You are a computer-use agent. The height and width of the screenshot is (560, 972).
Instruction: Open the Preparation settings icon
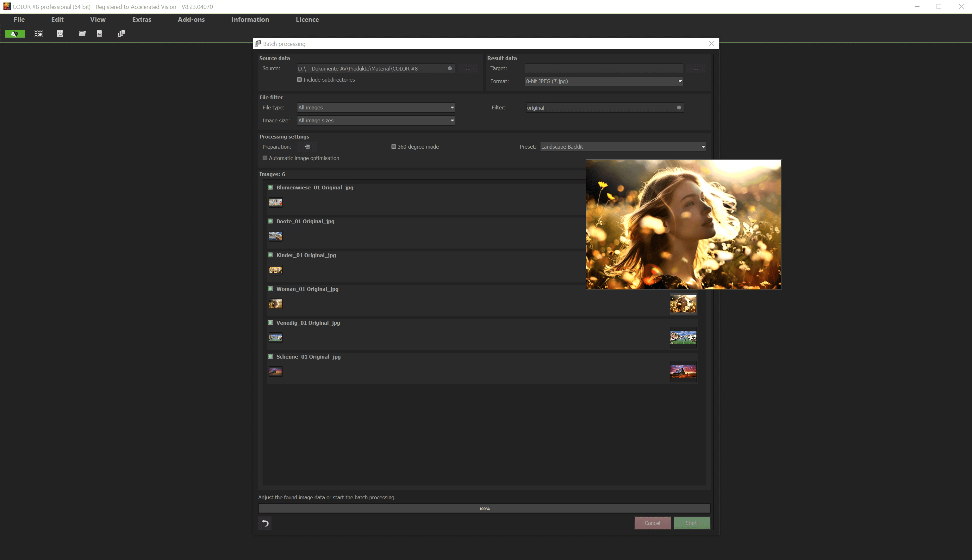pyautogui.click(x=307, y=146)
